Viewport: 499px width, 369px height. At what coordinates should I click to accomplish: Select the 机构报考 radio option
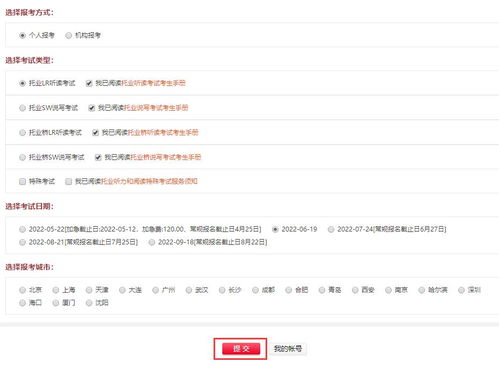click(x=68, y=35)
